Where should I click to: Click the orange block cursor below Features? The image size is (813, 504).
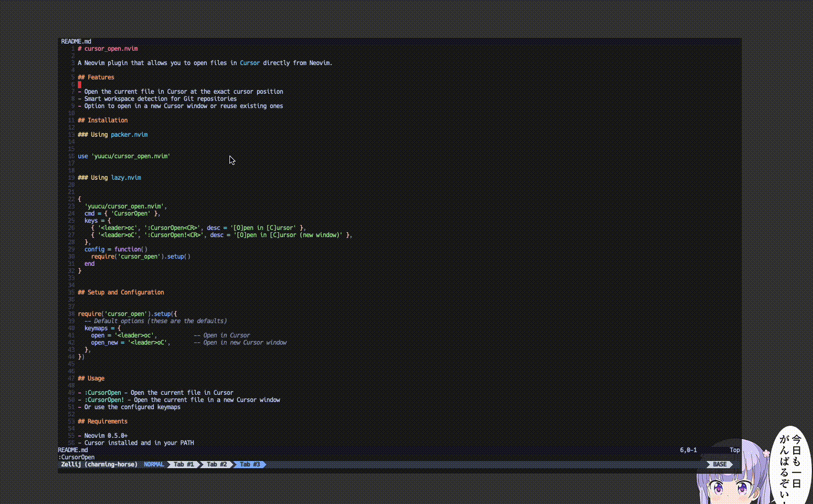79,84
